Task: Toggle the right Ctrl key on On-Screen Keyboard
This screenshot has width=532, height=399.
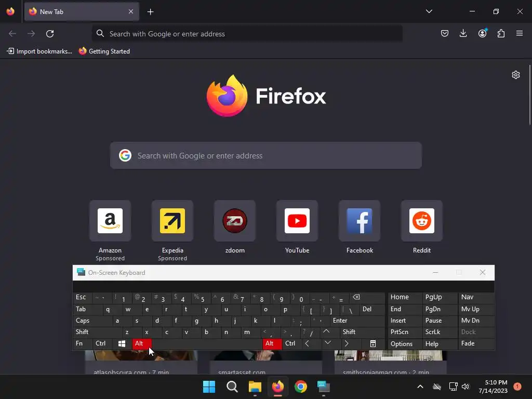Action: tap(292, 344)
